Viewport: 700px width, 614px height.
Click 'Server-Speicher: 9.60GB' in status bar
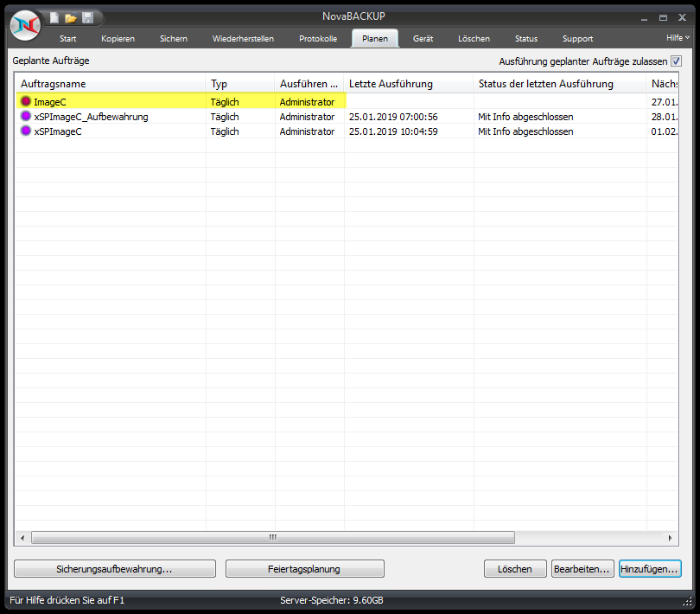click(x=332, y=600)
